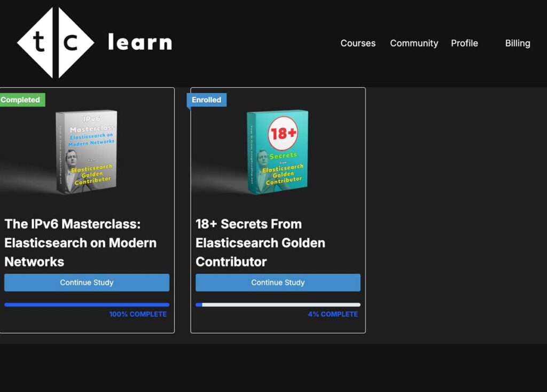
Task: Click the green Completed badge
Action: point(22,100)
